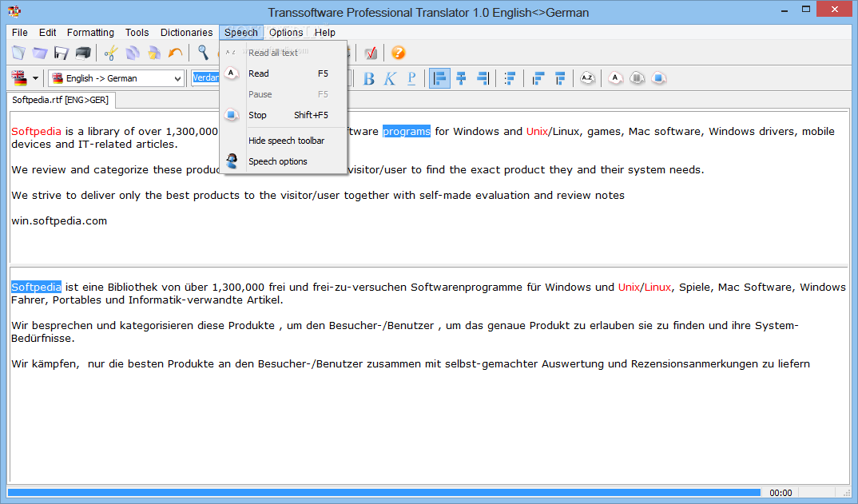Open the File menu
Image resolution: width=858 pixels, height=504 pixels.
pos(20,32)
